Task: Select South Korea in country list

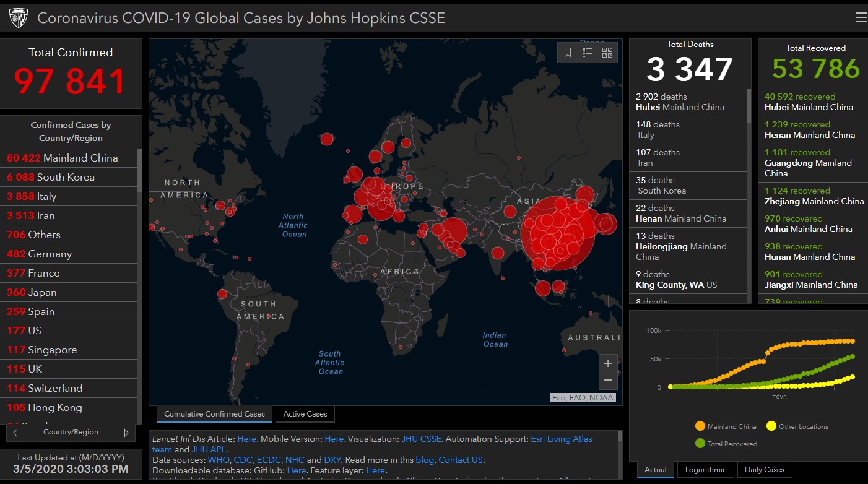Action: tap(69, 177)
